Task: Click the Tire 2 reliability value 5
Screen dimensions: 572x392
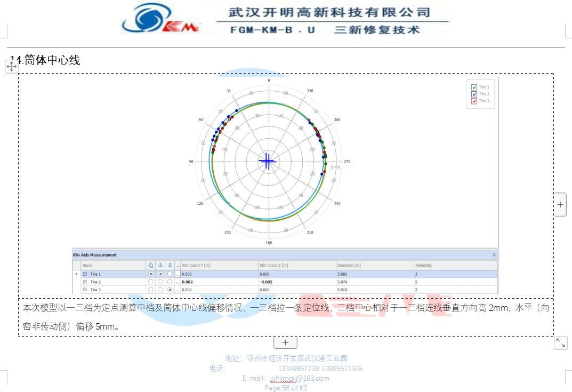Action: 416,282
